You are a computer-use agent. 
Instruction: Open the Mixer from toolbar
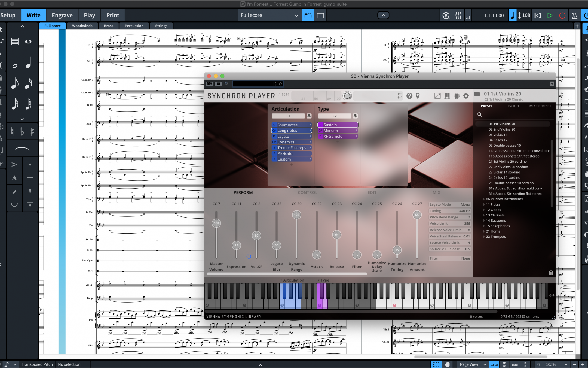coord(458,16)
